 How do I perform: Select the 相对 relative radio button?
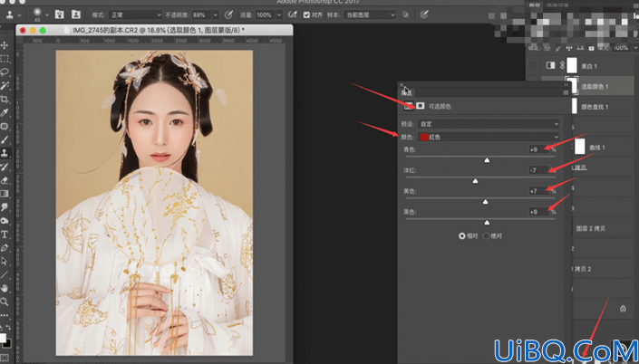[461, 235]
